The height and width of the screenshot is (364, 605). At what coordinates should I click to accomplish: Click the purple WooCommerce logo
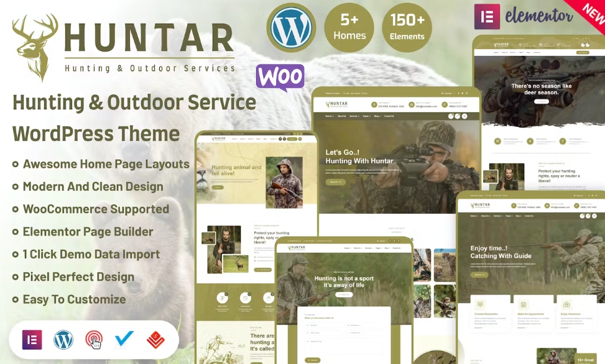coord(280,78)
